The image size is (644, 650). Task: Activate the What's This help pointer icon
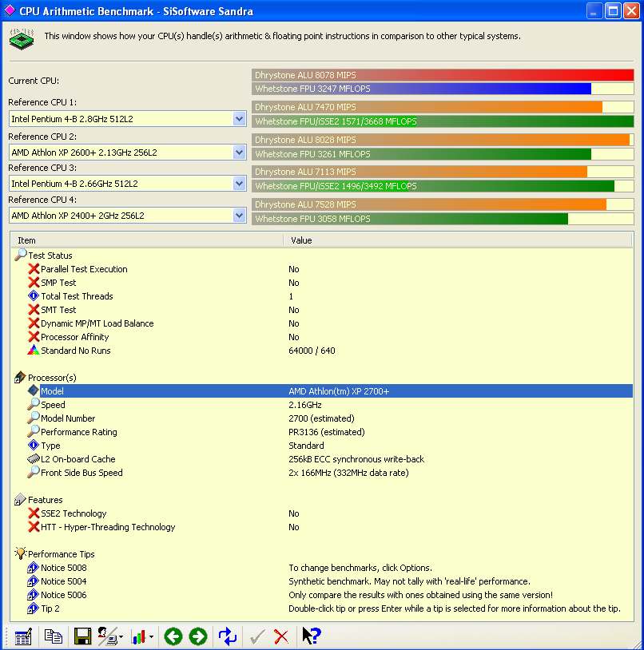click(x=311, y=636)
